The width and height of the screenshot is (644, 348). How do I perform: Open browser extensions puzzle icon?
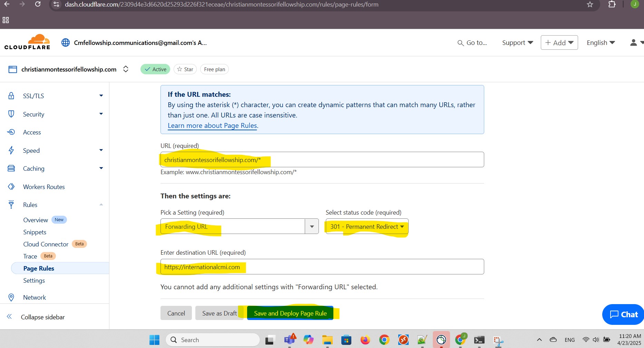pyautogui.click(x=612, y=4)
